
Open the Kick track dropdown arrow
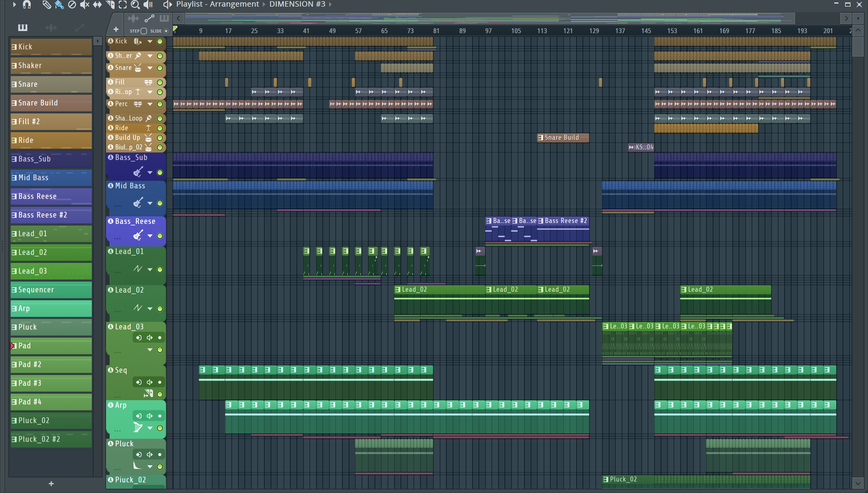149,41
